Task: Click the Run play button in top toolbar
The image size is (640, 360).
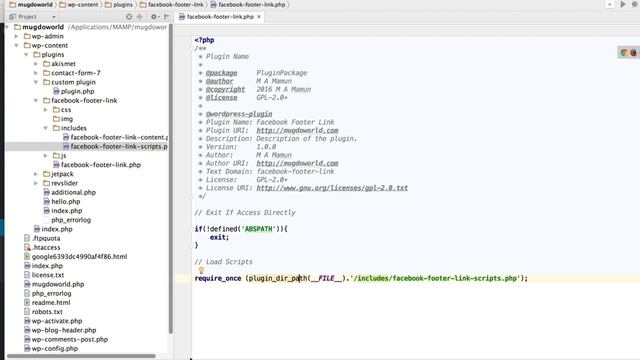Action: 623,4
